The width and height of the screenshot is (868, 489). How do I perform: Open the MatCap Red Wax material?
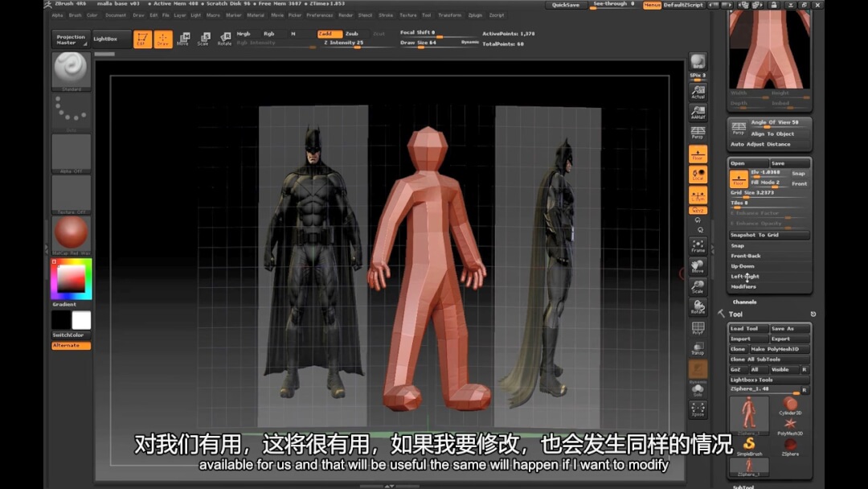[x=71, y=235]
